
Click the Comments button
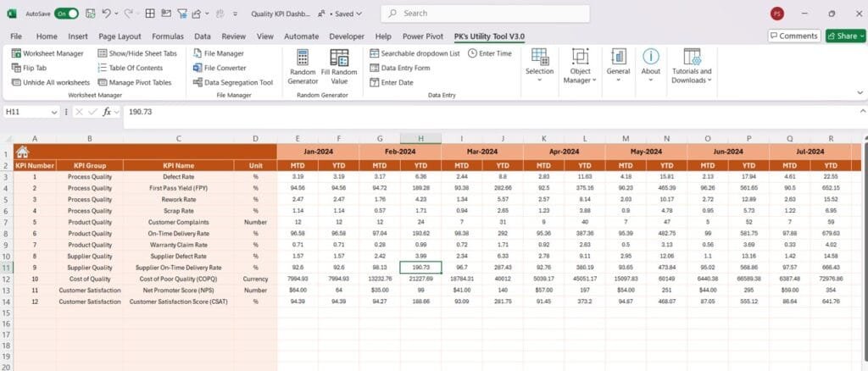click(793, 36)
